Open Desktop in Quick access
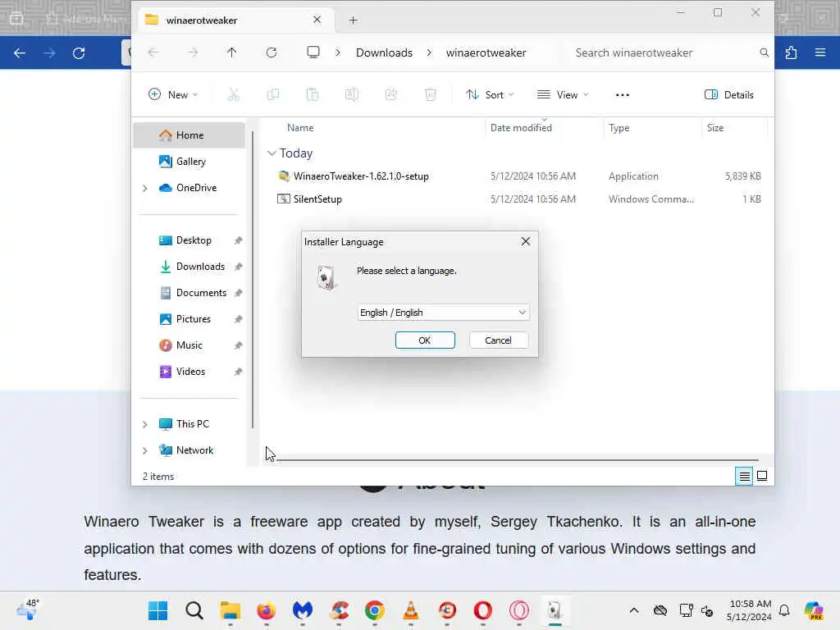This screenshot has width=840, height=630. (189, 240)
